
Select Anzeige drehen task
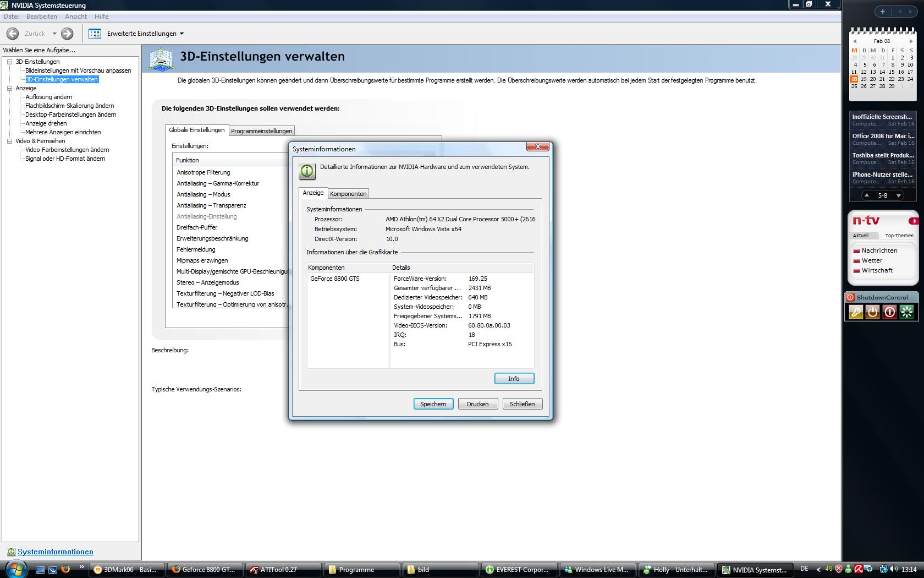point(46,123)
